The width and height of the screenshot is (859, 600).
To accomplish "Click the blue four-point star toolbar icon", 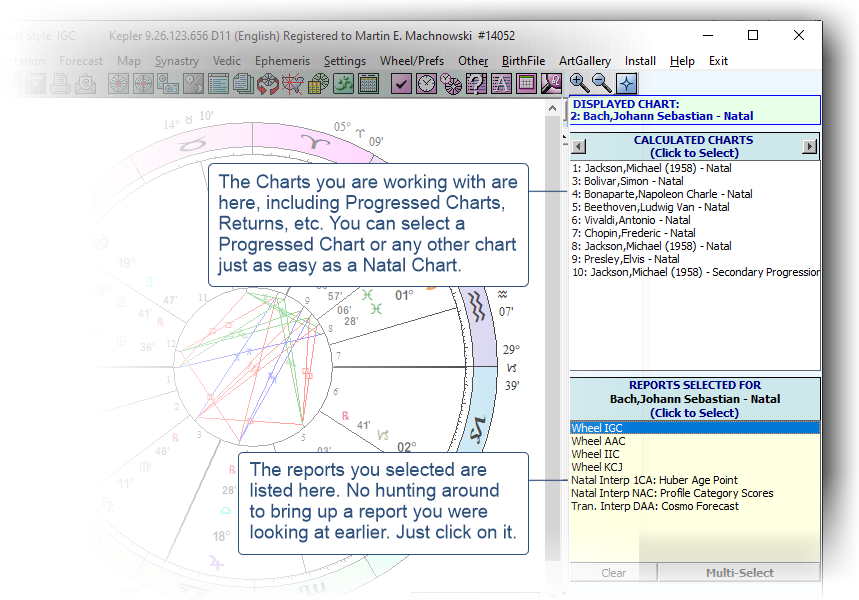I will 625,83.
